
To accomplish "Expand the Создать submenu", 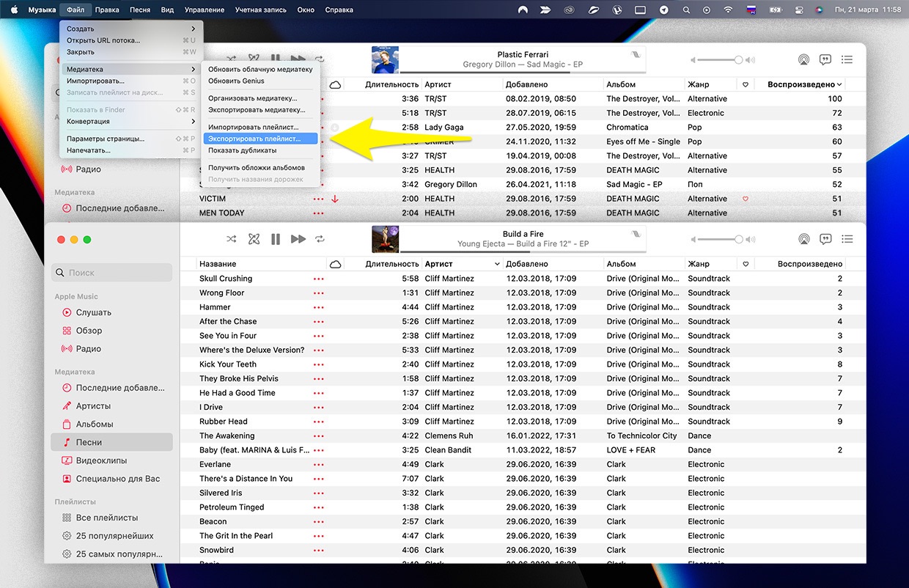I will pos(130,29).
